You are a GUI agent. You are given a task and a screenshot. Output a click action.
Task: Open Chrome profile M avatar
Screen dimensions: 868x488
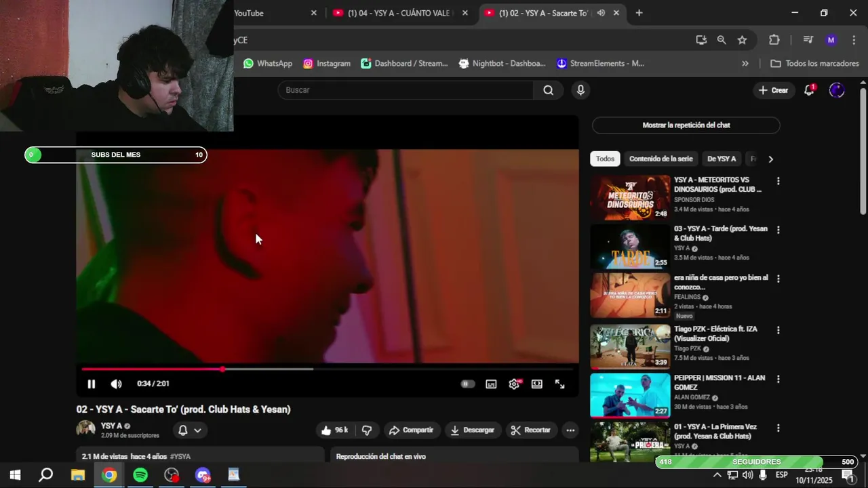coord(831,40)
